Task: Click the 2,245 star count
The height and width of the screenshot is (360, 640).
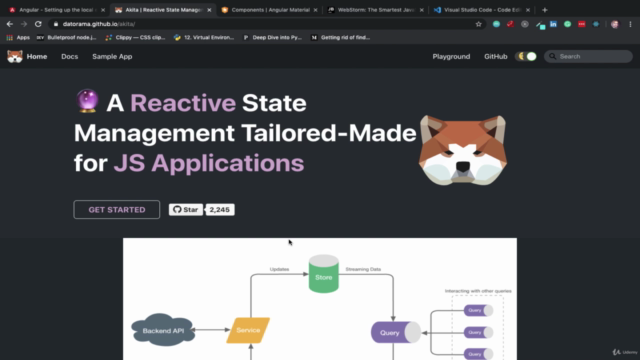Action: pos(220,209)
